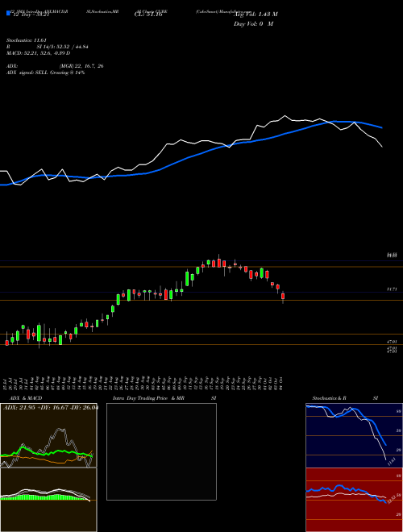Open the MACD histogram chart with green bars
This screenshot has width=403, height=532.
pos(48,500)
